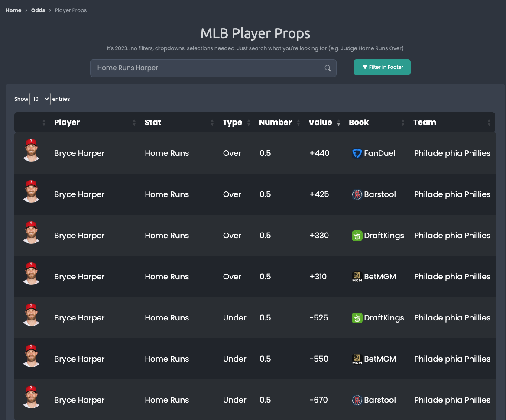Select the DraftKings icon in the +330 row
This screenshot has width=506, height=420.
click(x=357, y=236)
